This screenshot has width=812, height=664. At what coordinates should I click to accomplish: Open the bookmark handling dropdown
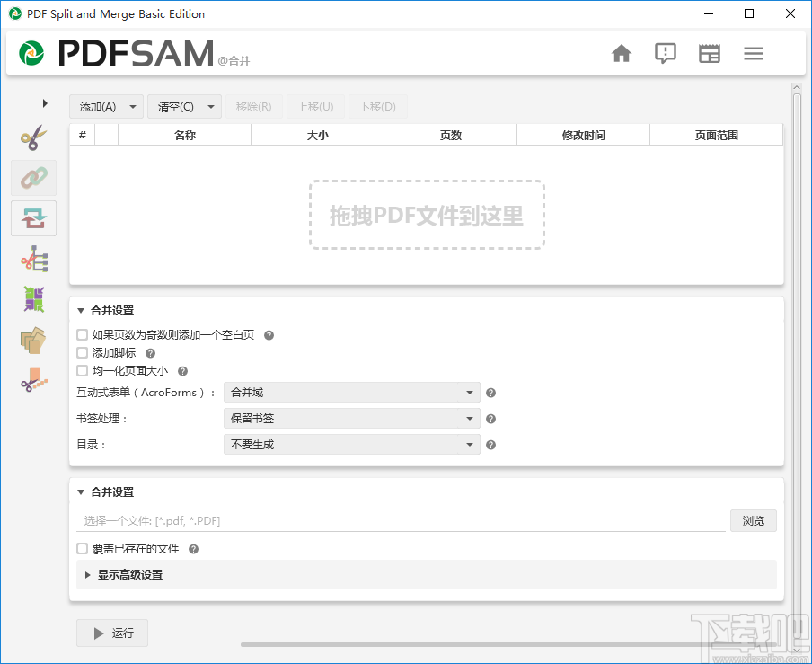coord(351,418)
